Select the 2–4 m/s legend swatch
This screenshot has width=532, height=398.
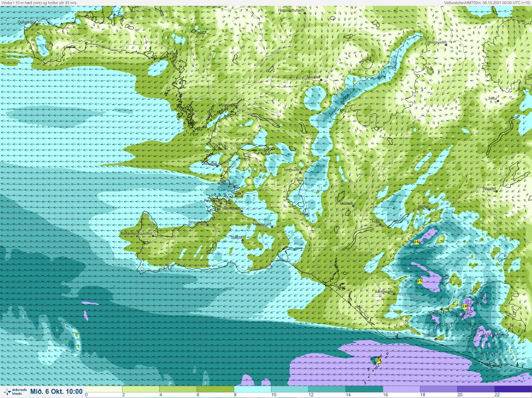141,389
